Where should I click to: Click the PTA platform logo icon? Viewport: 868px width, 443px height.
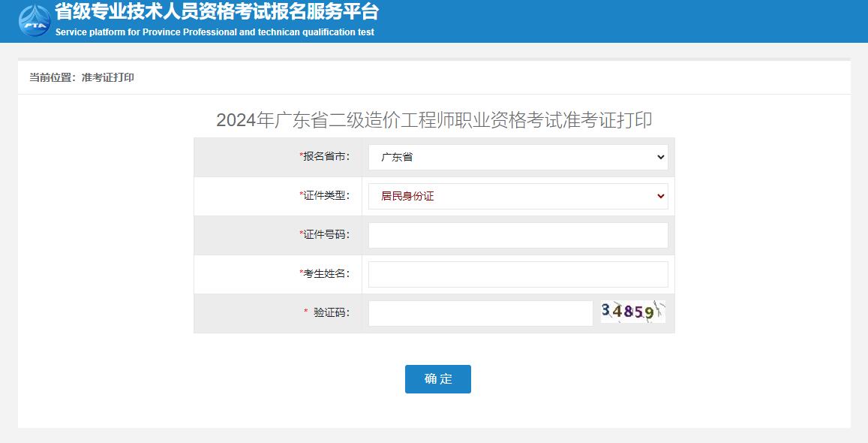point(35,21)
